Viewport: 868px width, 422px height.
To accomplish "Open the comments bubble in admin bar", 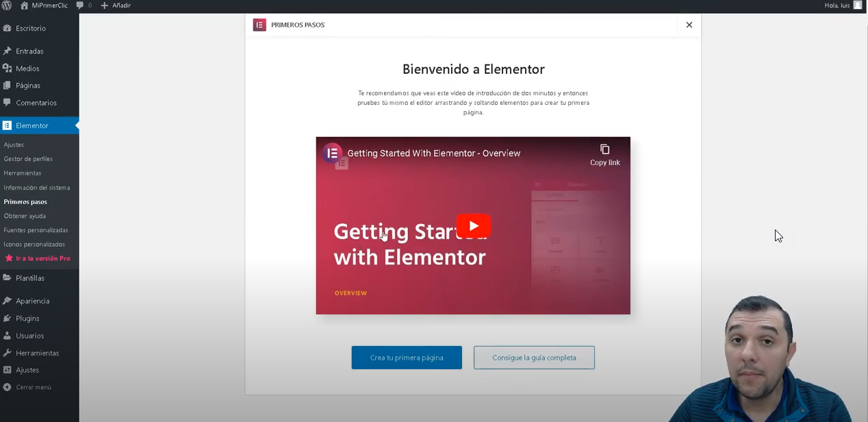I will click(81, 5).
